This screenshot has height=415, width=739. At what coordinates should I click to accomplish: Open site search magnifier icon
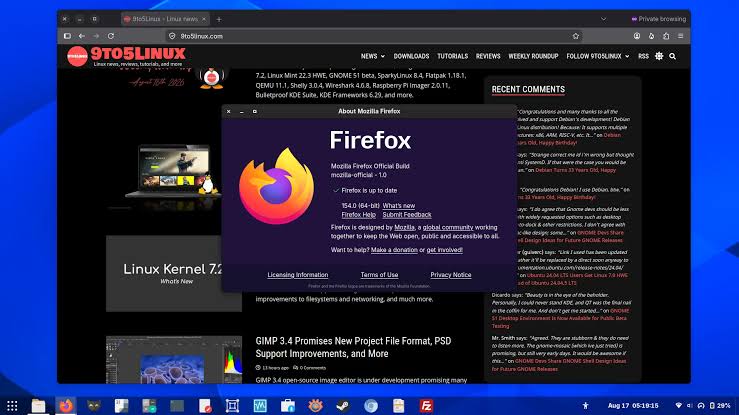673,56
